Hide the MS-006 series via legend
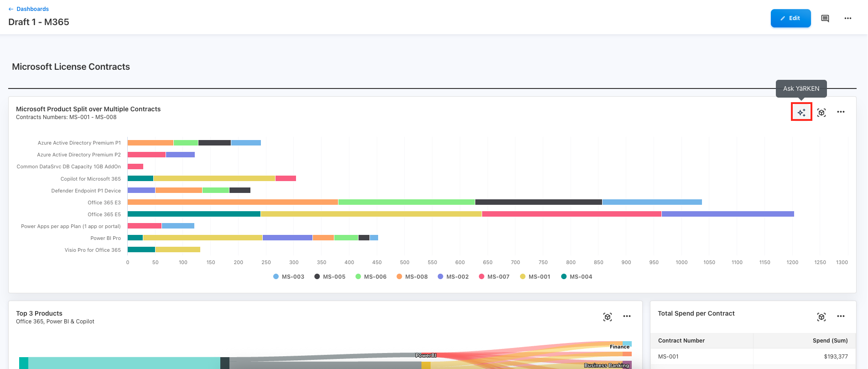Image resolution: width=868 pixels, height=369 pixels. pyautogui.click(x=371, y=277)
